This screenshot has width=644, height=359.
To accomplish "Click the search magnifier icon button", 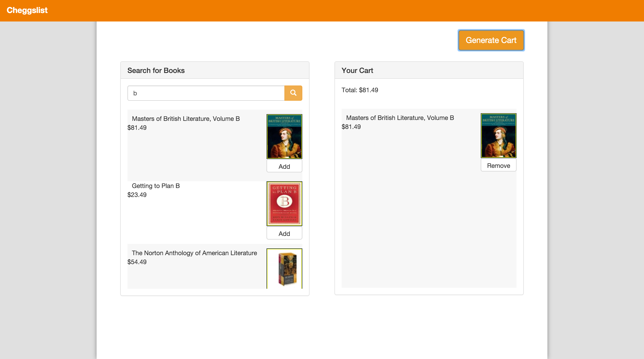I will click(x=293, y=93).
